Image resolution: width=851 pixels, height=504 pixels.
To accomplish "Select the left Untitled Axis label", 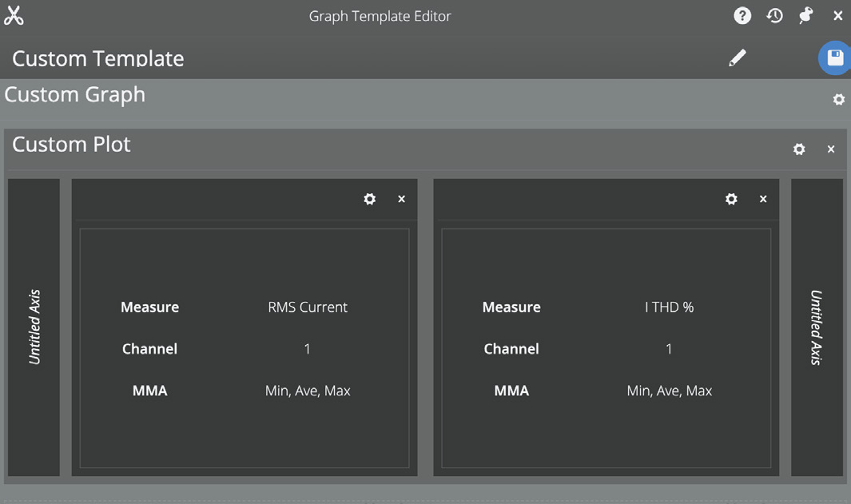I will pyautogui.click(x=34, y=327).
